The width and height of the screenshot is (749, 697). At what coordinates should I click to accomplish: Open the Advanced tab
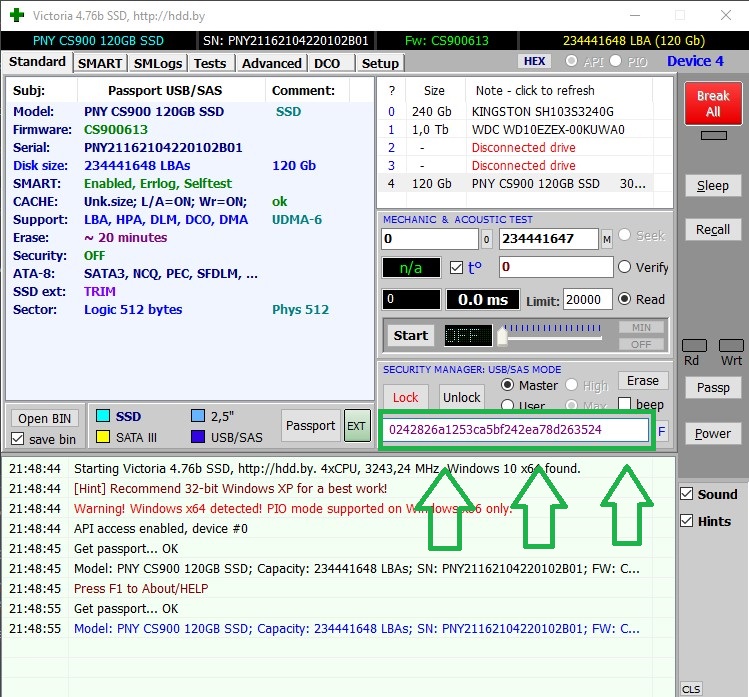click(x=271, y=63)
